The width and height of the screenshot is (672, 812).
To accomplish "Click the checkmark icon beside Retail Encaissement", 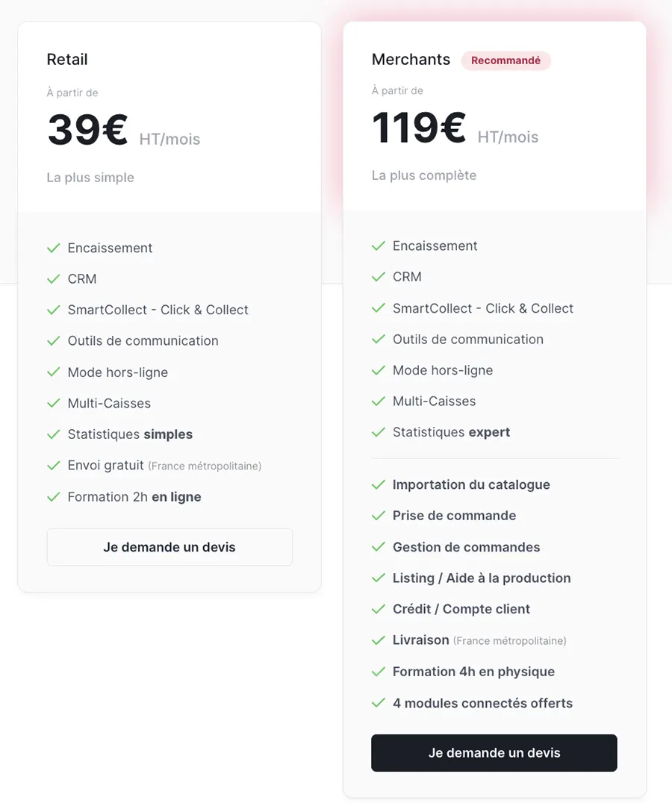I will click(53, 248).
